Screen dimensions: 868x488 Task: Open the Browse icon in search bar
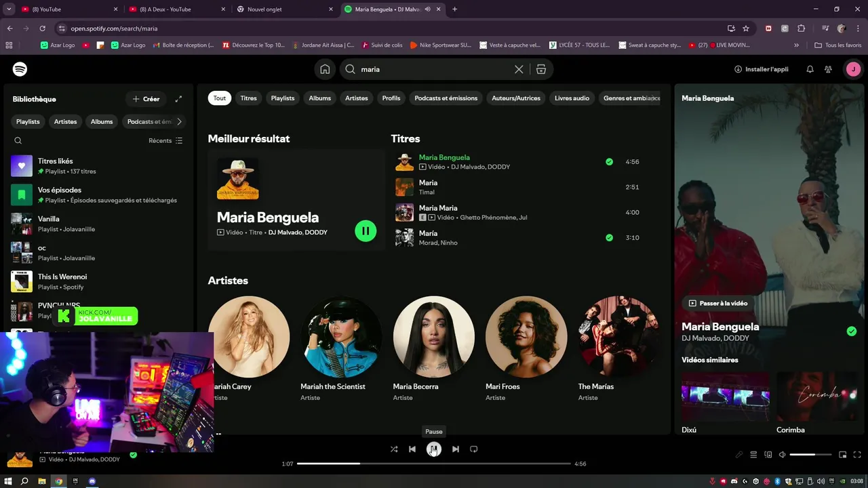coord(540,69)
